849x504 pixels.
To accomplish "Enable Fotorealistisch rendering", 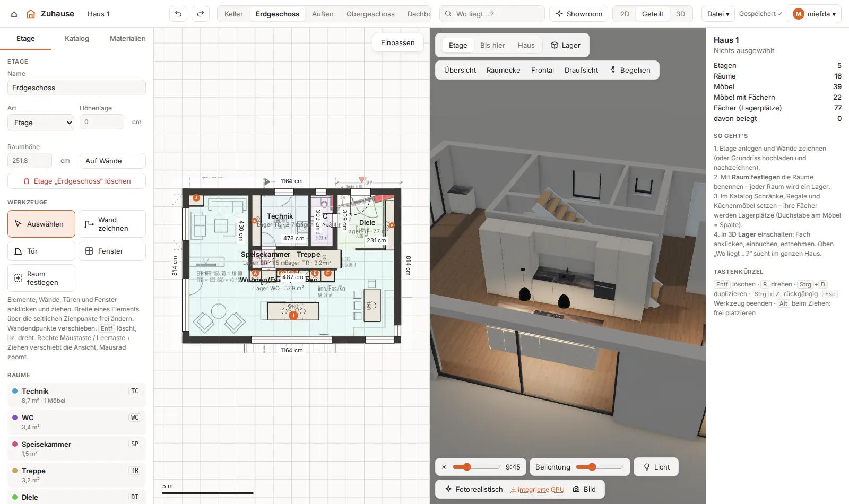I will (x=474, y=489).
